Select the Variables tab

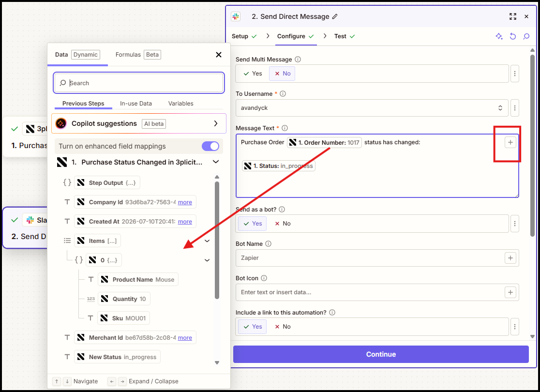181,104
